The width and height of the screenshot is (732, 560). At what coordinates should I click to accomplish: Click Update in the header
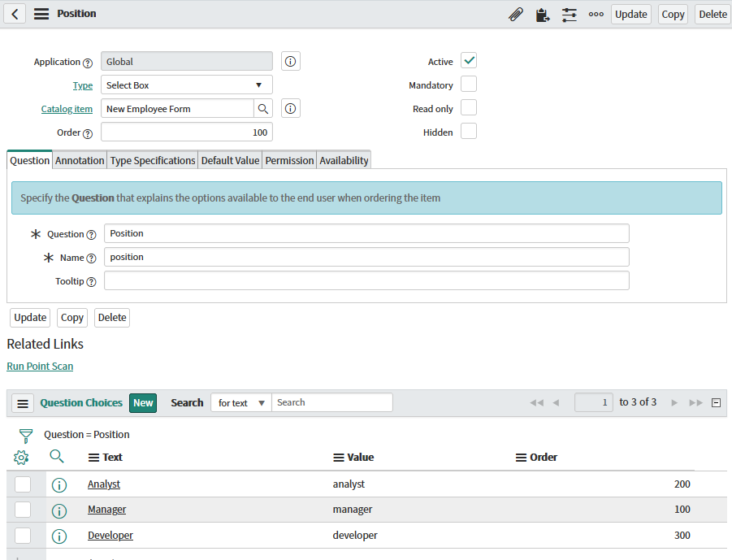(x=631, y=15)
